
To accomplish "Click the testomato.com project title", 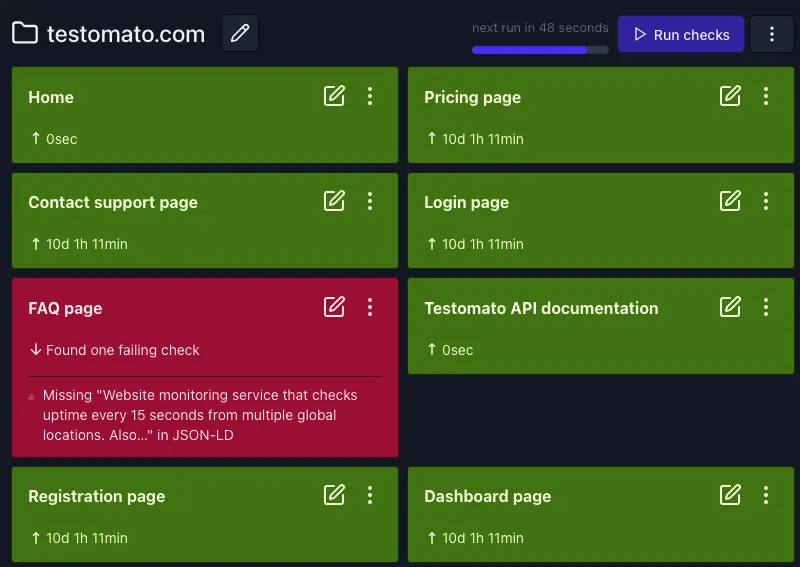I will point(126,34).
